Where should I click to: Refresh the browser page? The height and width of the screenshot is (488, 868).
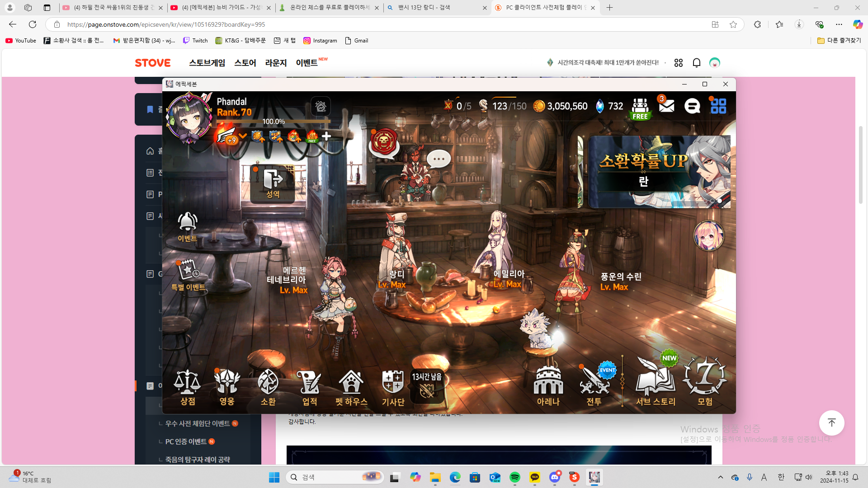pos(33,24)
